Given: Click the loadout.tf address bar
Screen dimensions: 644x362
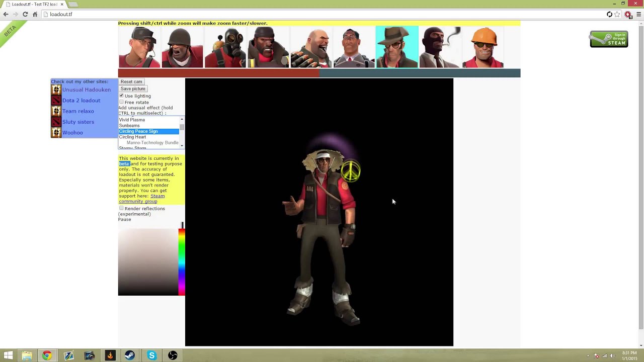Looking at the screenshot, I should pos(322,14).
